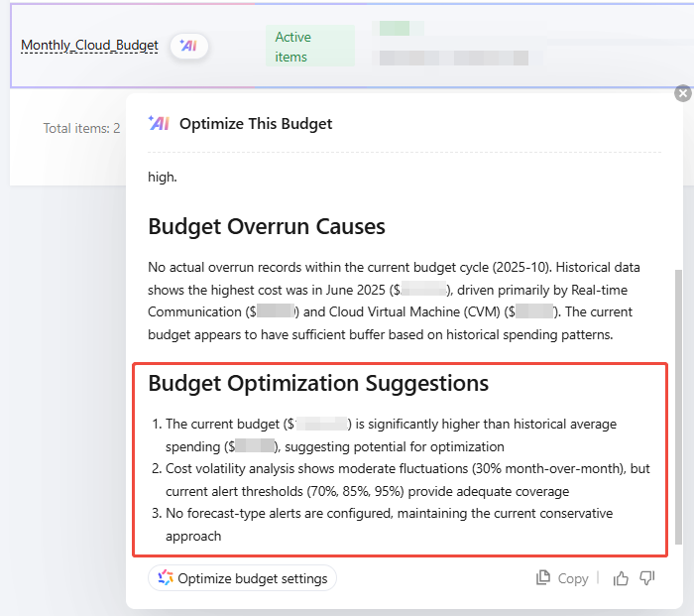Click the Budget Overrun Causes heading
Image resolution: width=694 pixels, height=616 pixels.
point(267,226)
